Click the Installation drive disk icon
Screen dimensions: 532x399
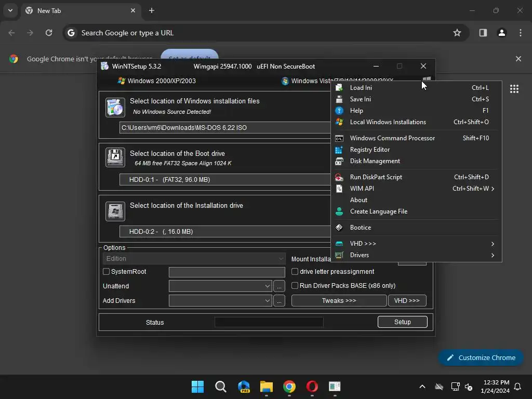(115, 211)
